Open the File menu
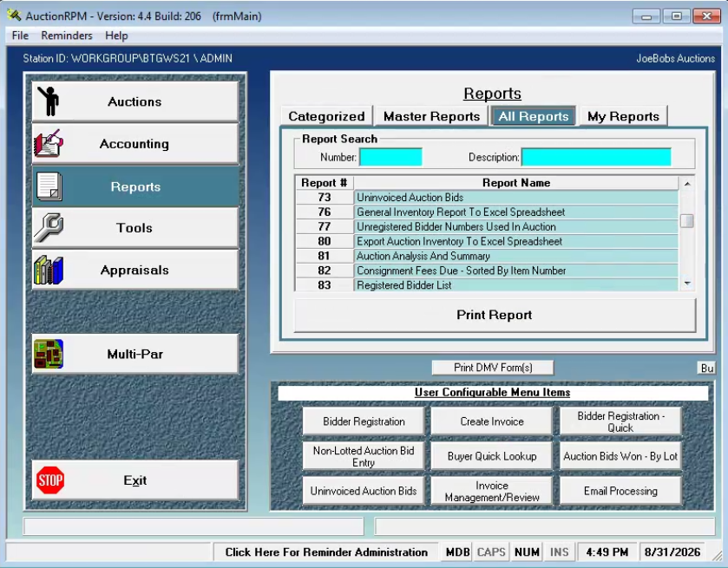Image resolution: width=728 pixels, height=568 pixels. (20, 36)
